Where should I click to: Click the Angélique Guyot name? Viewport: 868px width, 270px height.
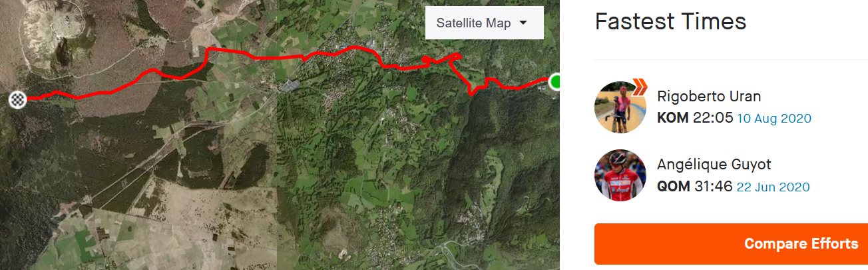(x=714, y=165)
